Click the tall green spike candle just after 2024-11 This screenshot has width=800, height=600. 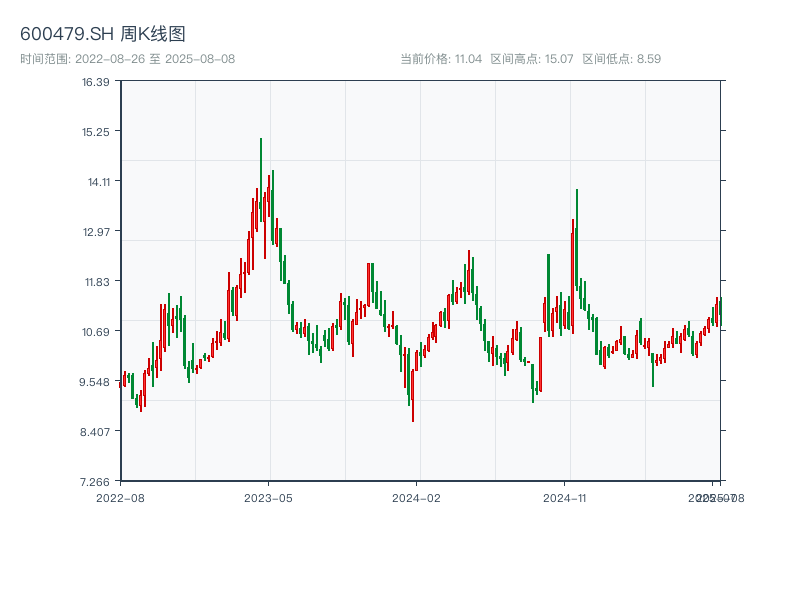[577, 240]
